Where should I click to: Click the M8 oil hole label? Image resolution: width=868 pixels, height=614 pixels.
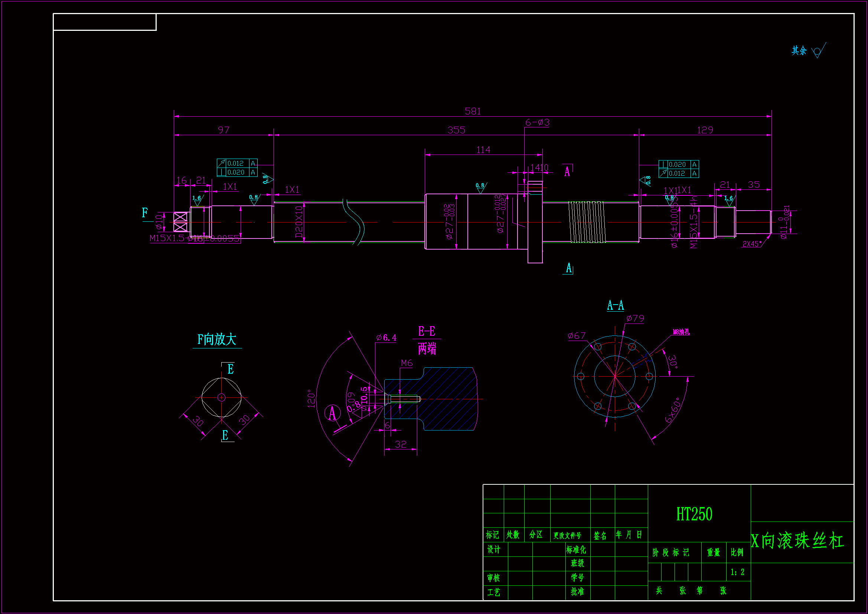681,332
